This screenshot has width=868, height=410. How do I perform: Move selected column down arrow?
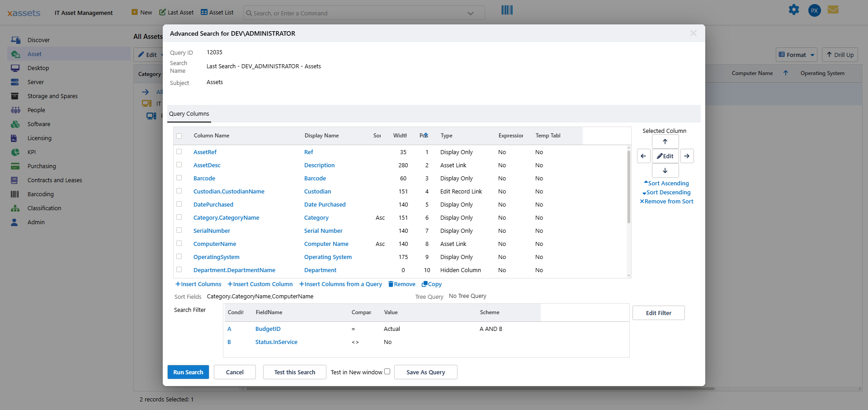pos(665,170)
